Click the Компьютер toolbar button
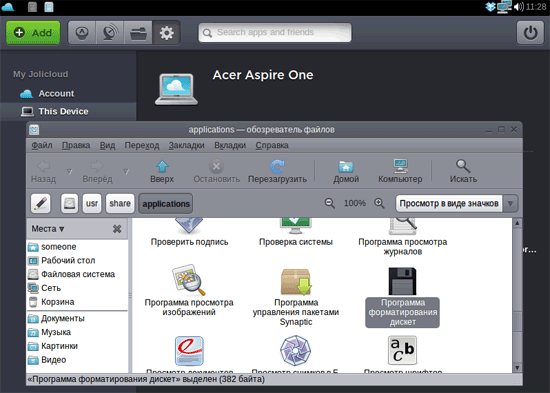This screenshot has width=550, height=393. [x=400, y=171]
